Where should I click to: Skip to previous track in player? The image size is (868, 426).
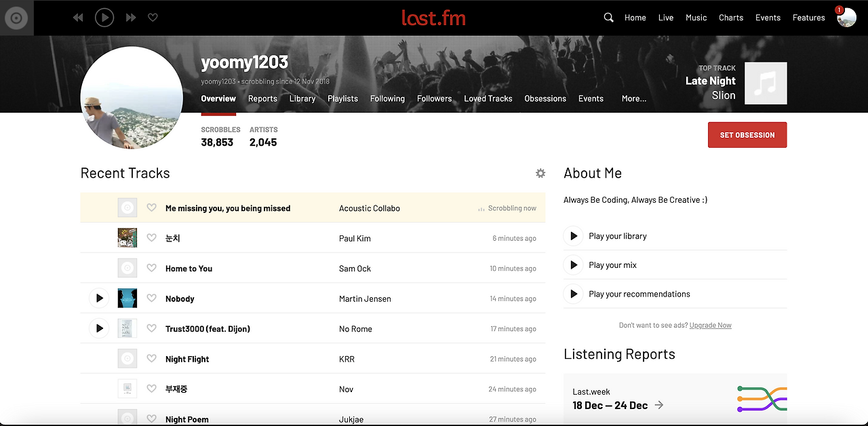click(78, 18)
